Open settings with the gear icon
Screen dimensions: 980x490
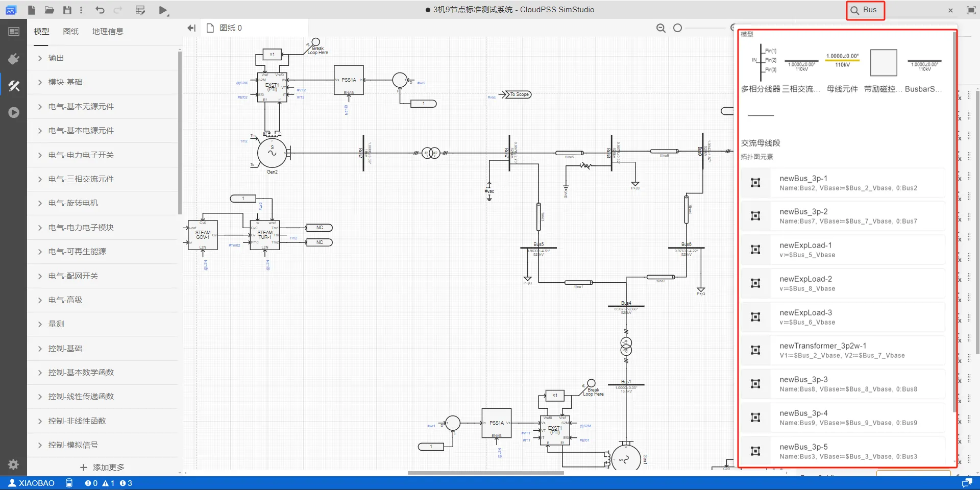pos(14,464)
